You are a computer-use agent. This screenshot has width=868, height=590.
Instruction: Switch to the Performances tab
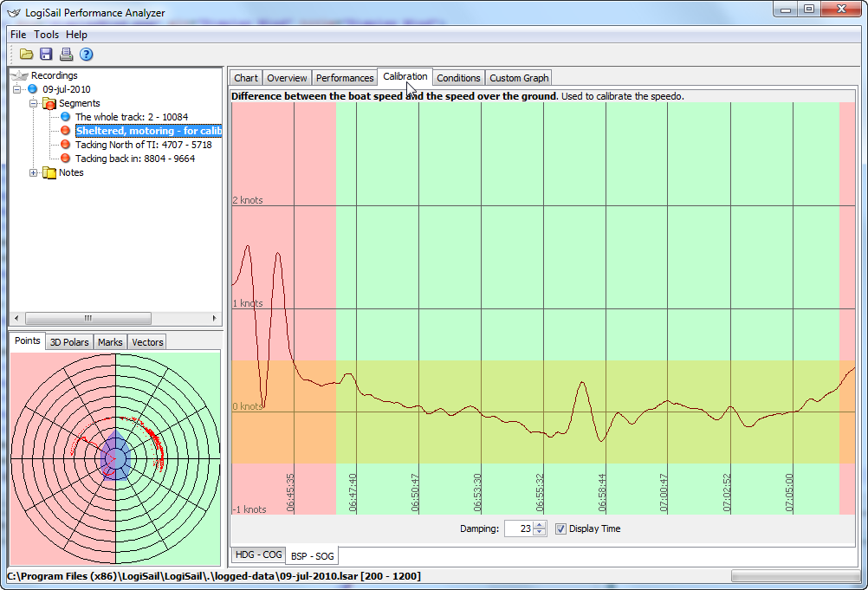[x=344, y=78]
